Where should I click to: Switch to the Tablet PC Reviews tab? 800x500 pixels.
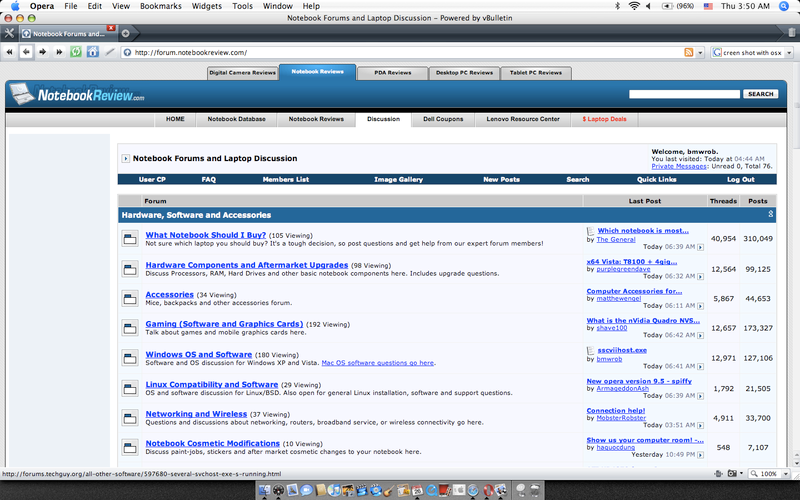(536, 73)
